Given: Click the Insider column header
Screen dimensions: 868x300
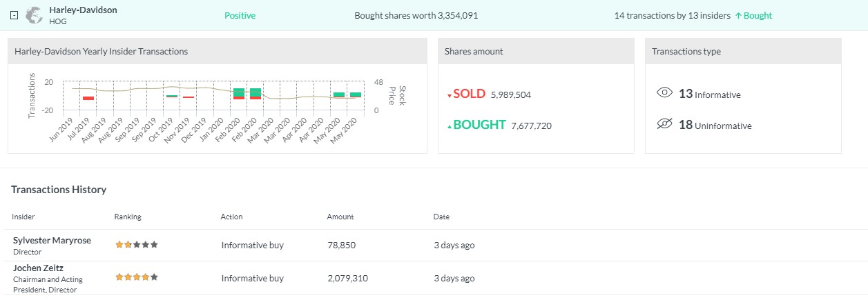Looking at the screenshot, I should coord(23,217).
